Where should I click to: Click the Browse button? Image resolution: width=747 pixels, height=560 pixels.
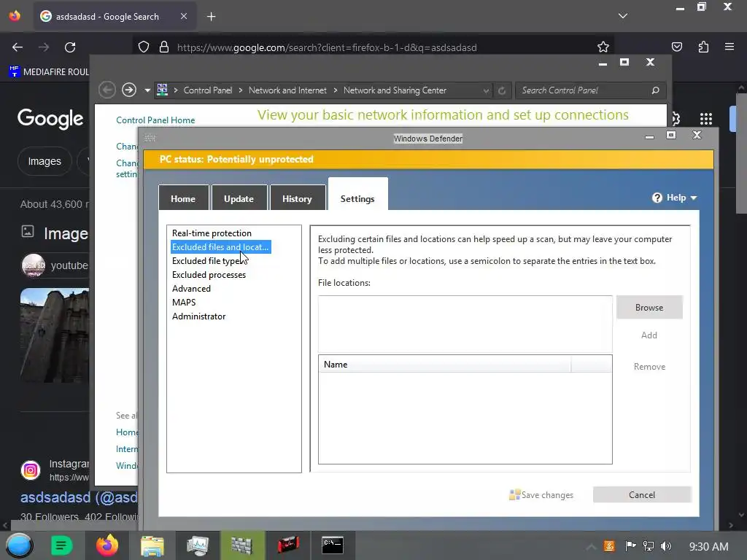649,308
